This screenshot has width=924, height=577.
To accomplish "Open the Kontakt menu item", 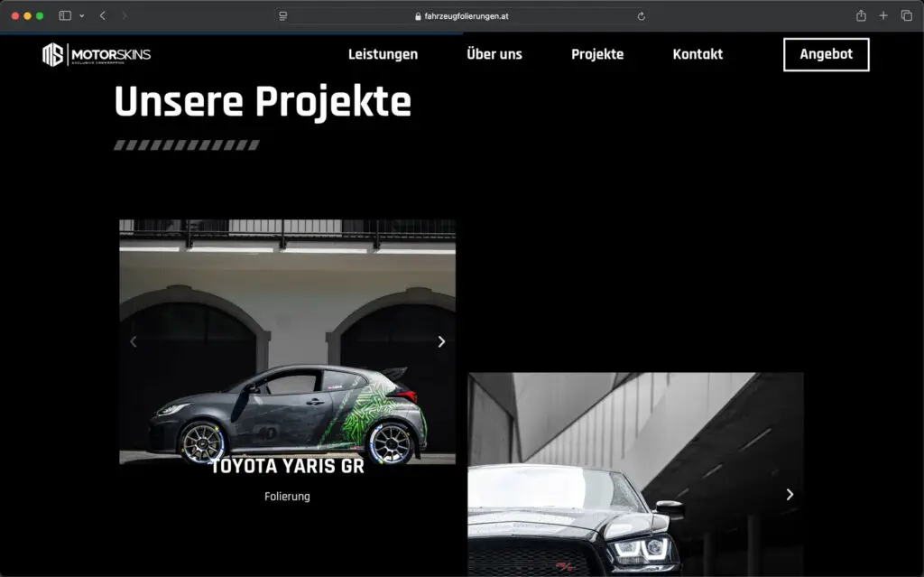I will point(698,54).
